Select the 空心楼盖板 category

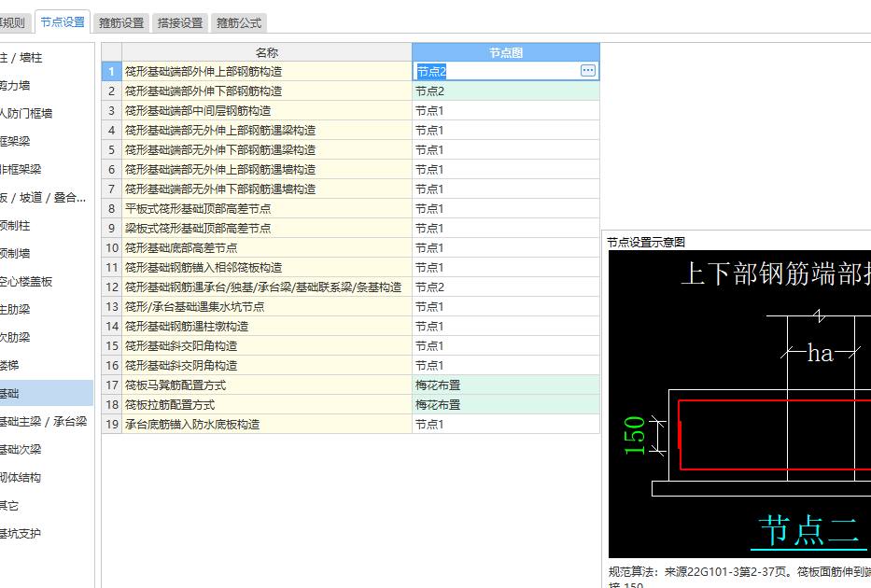(x=46, y=282)
